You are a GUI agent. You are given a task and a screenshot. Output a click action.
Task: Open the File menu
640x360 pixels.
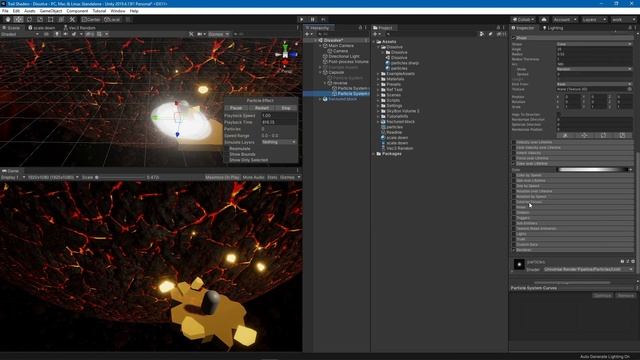5,11
